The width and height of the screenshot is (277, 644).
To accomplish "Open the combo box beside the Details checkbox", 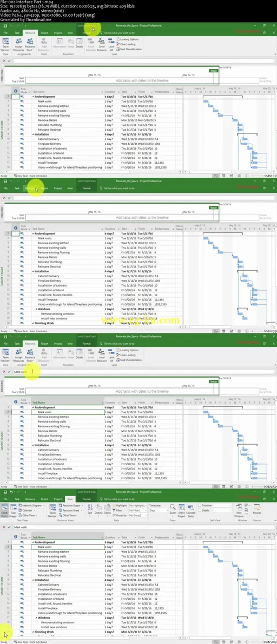I will 222,509.
